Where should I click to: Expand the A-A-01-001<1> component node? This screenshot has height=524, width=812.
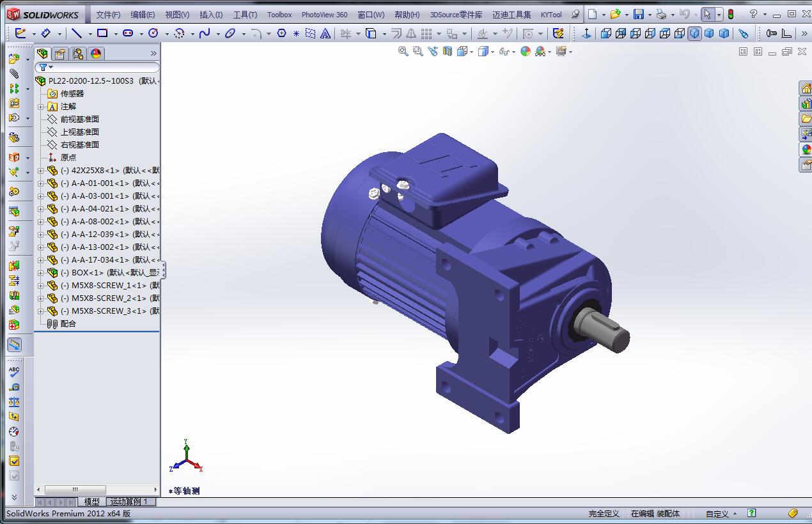pos(41,183)
